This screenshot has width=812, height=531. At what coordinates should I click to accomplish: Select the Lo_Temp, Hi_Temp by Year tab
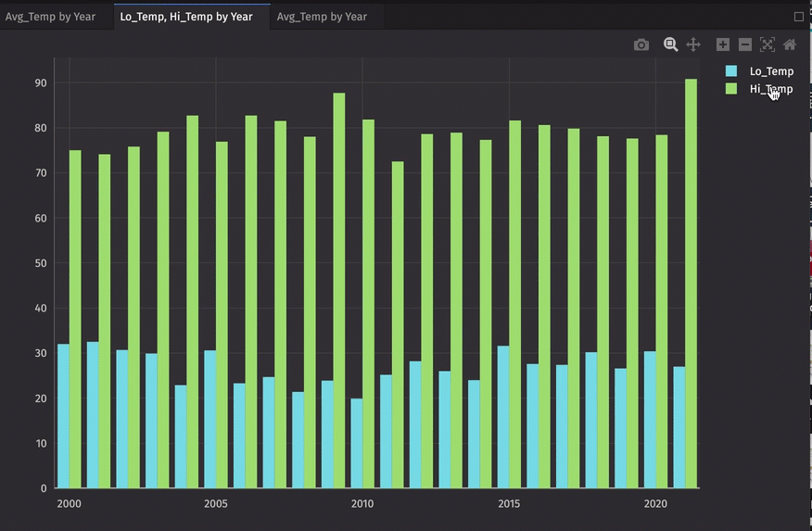pyautogui.click(x=186, y=17)
